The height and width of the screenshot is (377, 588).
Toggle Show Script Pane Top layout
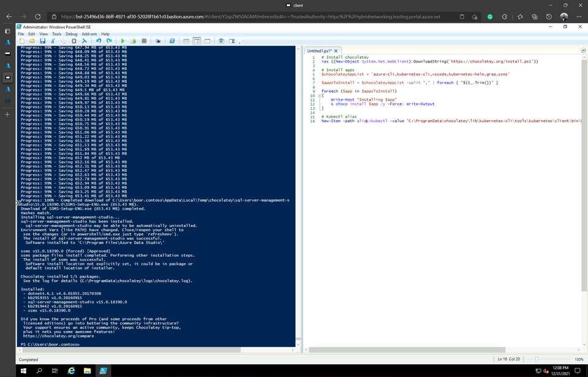tap(186, 40)
